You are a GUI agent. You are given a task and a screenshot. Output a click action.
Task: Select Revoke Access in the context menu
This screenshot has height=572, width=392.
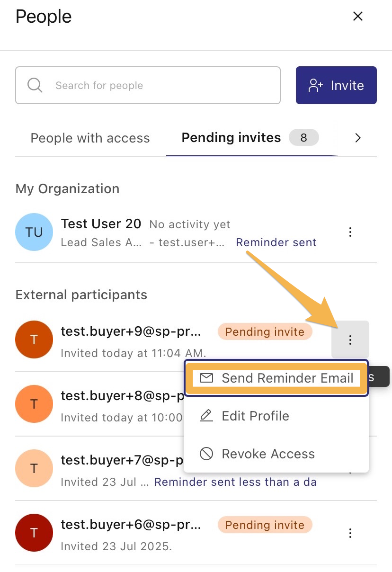point(268,454)
